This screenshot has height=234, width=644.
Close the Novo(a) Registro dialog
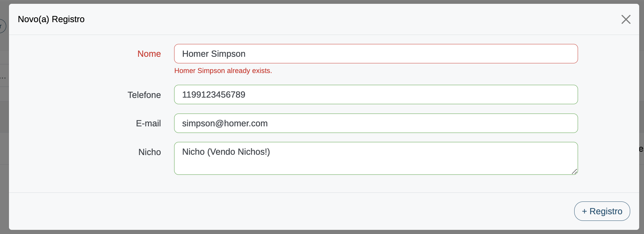tap(626, 19)
